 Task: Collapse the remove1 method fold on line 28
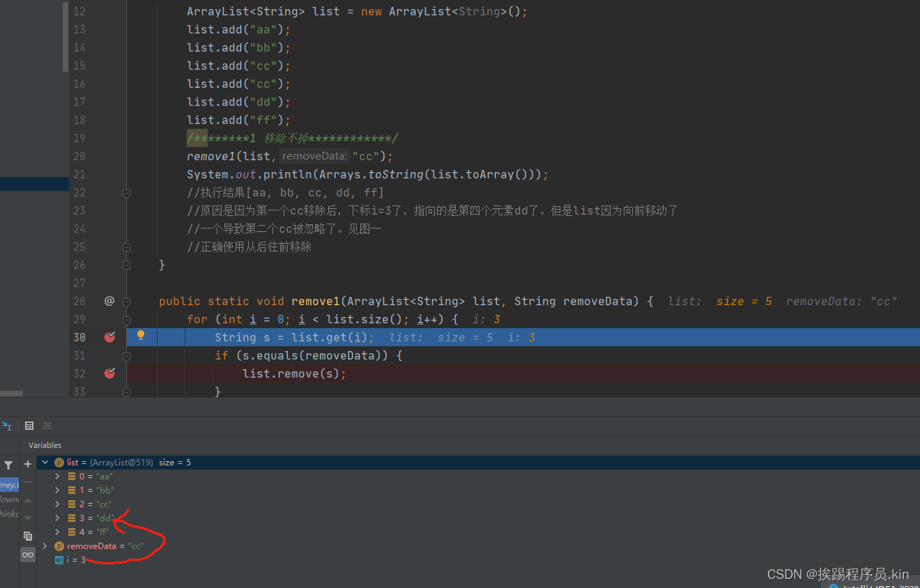click(x=126, y=302)
